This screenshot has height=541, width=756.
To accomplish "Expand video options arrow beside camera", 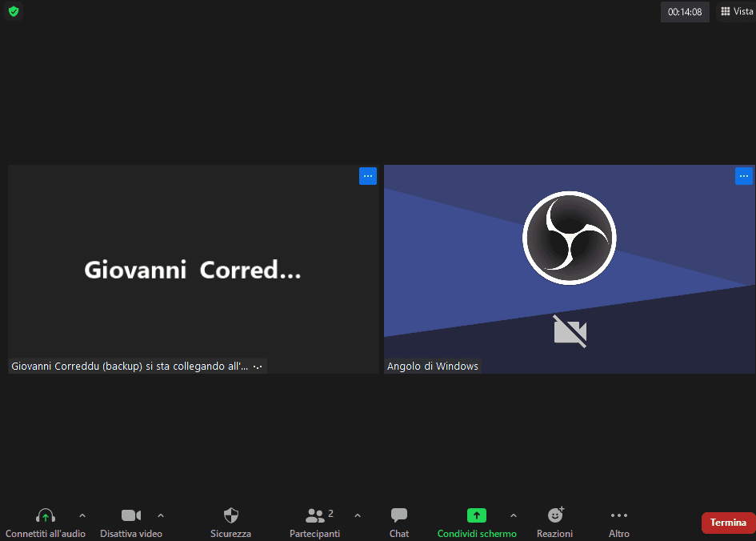I will point(161,515).
